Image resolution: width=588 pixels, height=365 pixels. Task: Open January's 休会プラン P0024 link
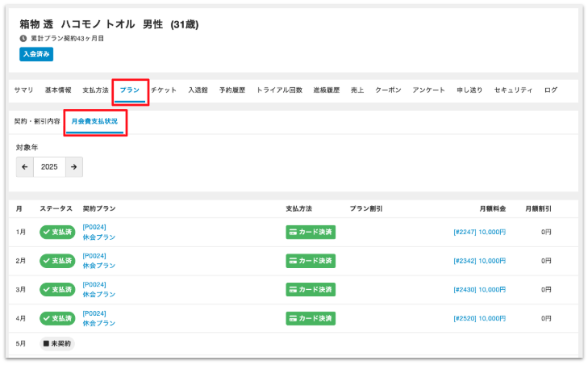(x=98, y=233)
